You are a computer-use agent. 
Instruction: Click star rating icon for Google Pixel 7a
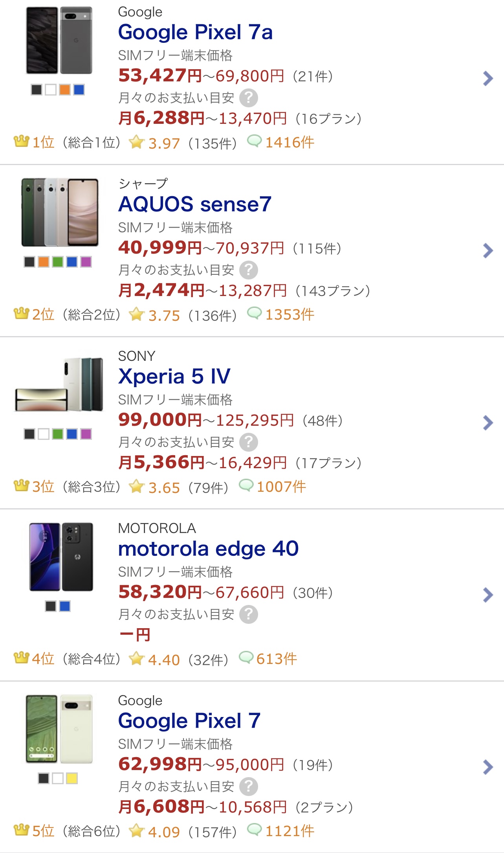point(136,142)
